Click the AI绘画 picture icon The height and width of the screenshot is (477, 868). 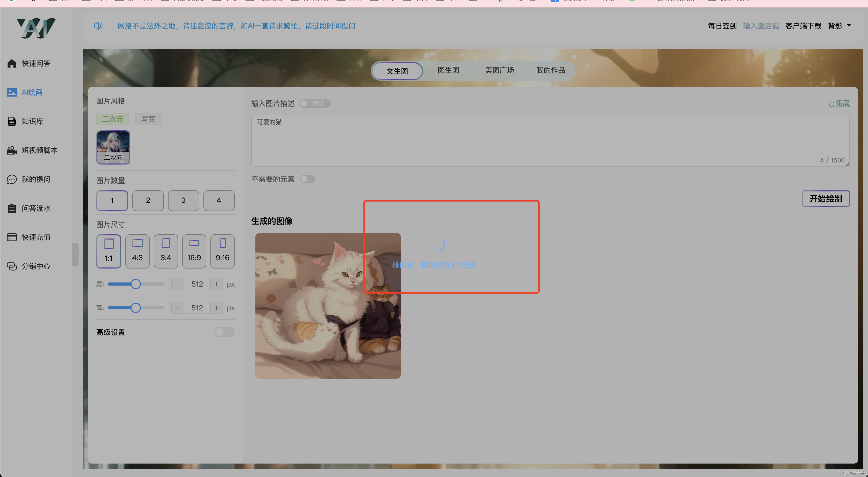tap(12, 92)
